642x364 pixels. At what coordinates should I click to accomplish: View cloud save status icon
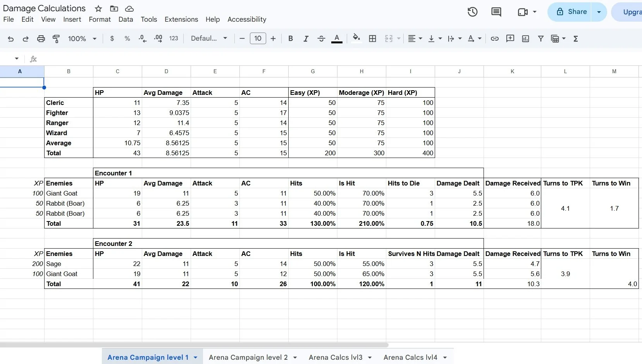coord(129,9)
